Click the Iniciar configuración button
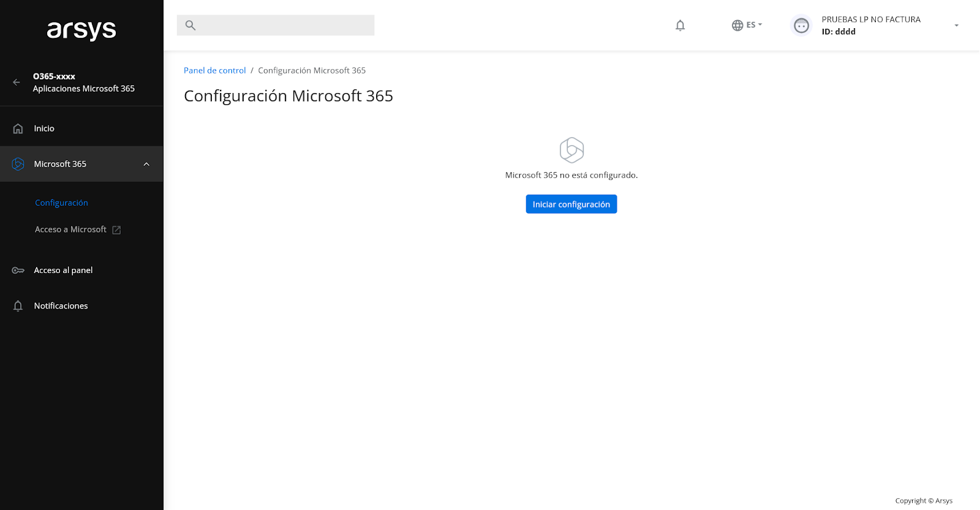Image resolution: width=980 pixels, height=510 pixels. pyautogui.click(x=571, y=204)
